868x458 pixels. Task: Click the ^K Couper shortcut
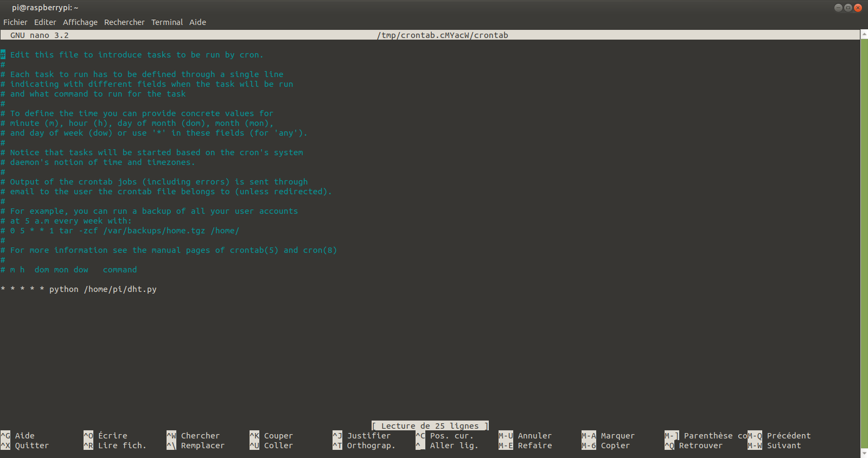tap(271, 436)
